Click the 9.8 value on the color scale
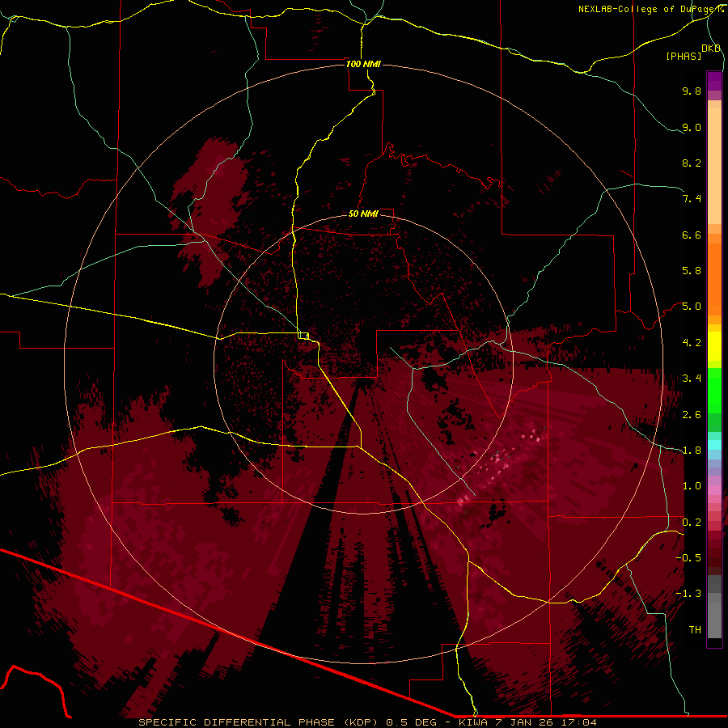 692,91
